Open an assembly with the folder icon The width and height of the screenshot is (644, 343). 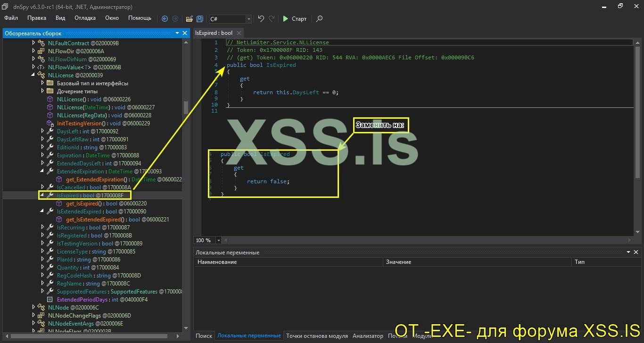click(x=189, y=19)
